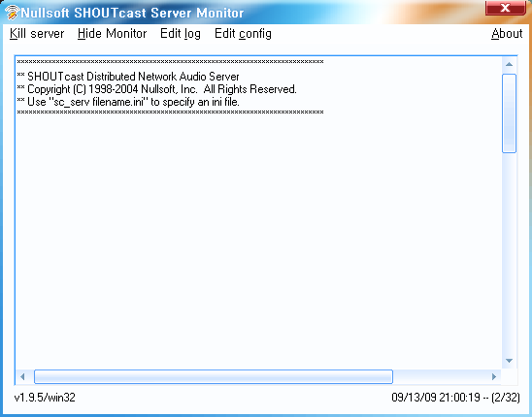Click the horizontal scrollbar left arrow
Screen dimensions: 532x417
pos(22,376)
